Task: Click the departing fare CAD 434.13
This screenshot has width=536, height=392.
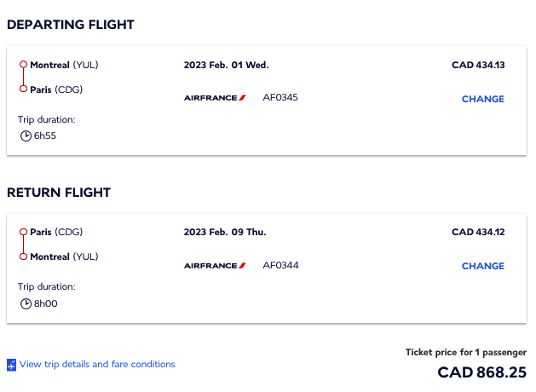Action: pyautogui.click(x=477, y=65)
